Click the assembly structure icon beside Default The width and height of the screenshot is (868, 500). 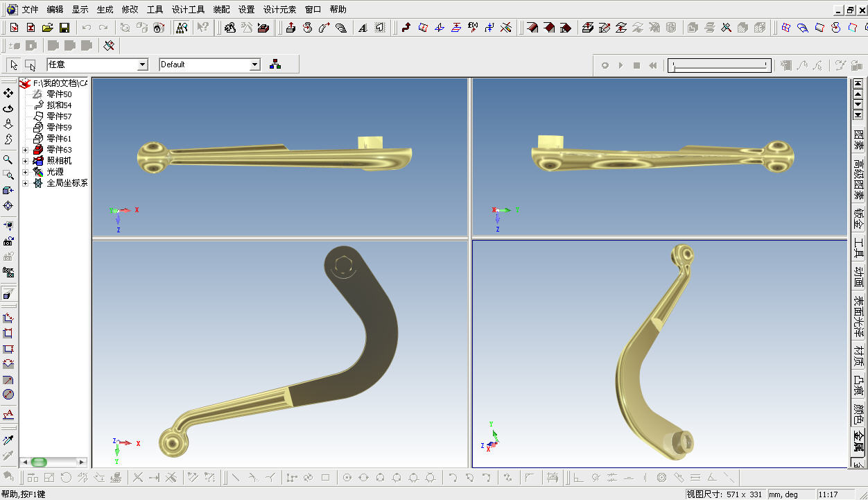[x=275, y=64]
